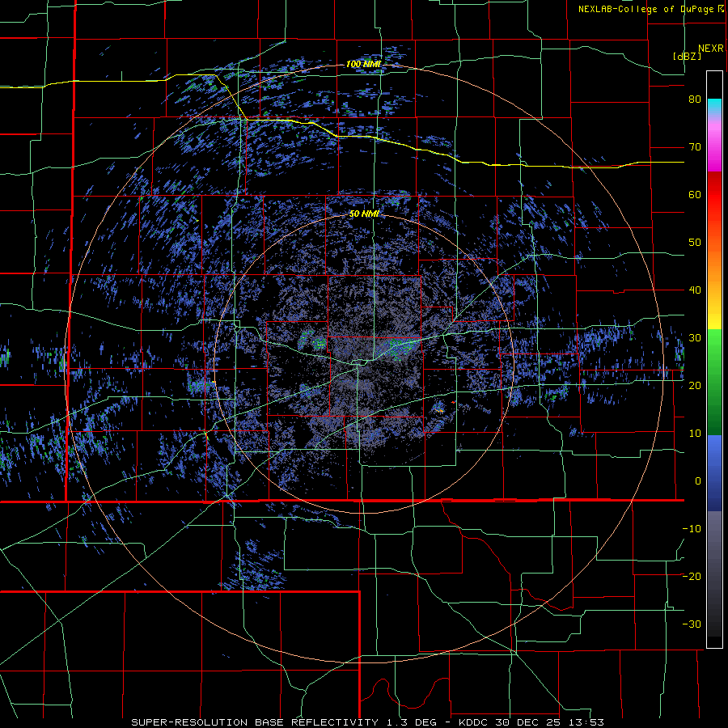Image resolution: width=728 pixels, height=728 pixels.
Task: Pick the red section of the reflectivity color bar
Action: point(714,195)
